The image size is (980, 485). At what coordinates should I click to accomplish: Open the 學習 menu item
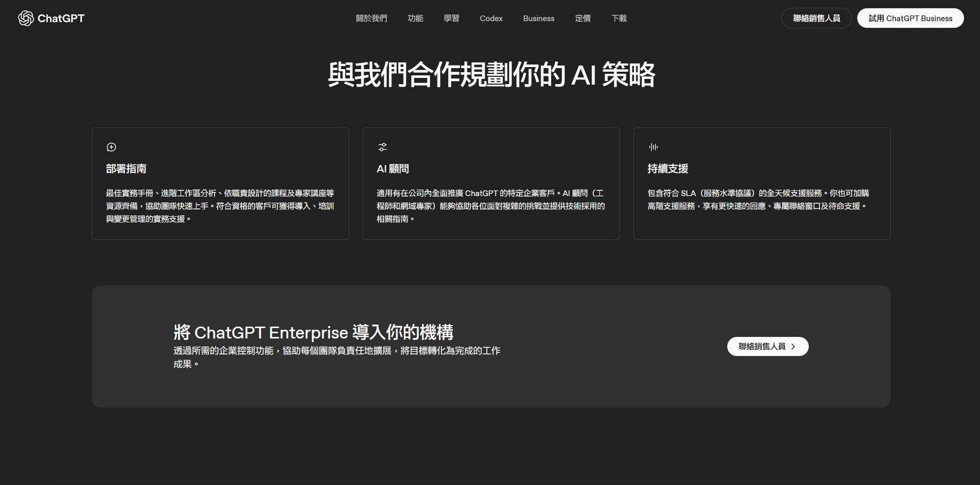click(451, 19)
